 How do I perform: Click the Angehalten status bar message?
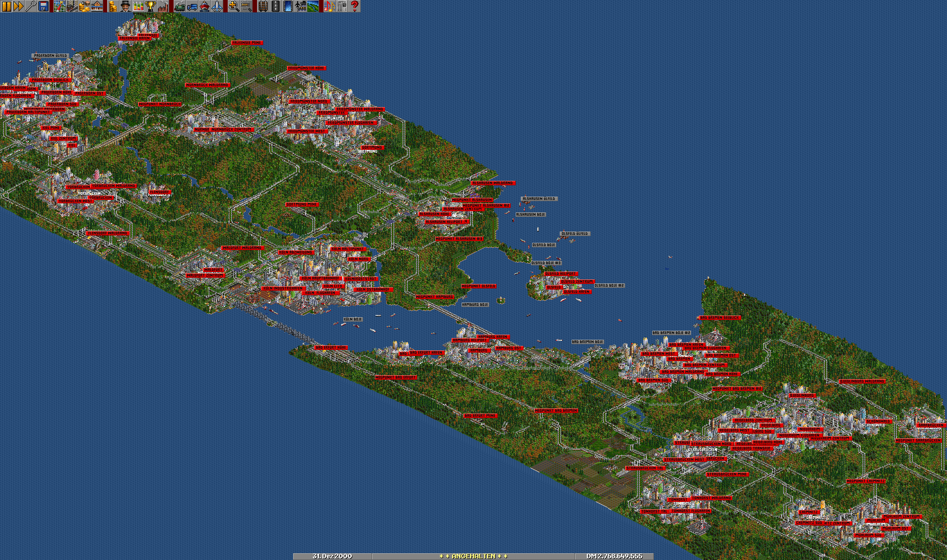click(472, 556)
